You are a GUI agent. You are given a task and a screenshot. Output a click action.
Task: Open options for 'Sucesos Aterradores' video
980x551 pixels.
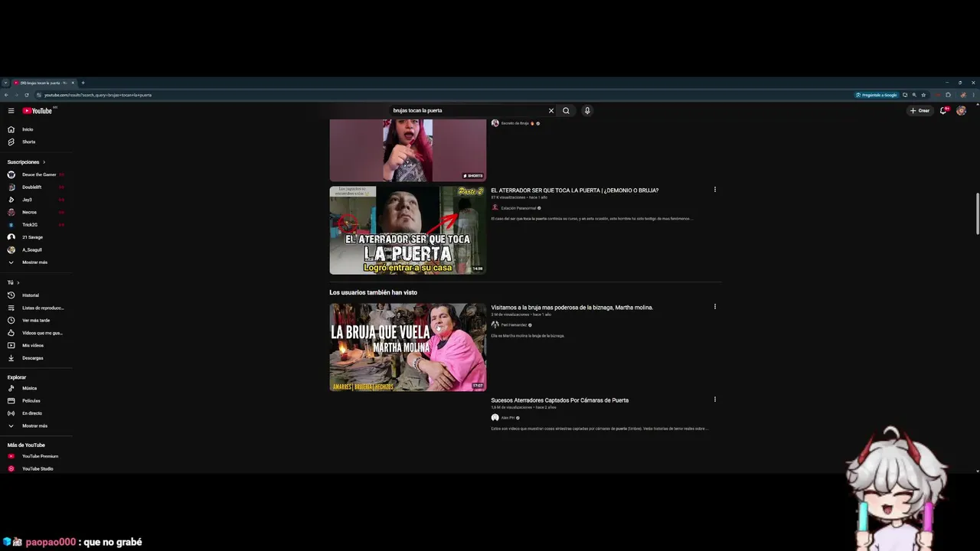715,399
